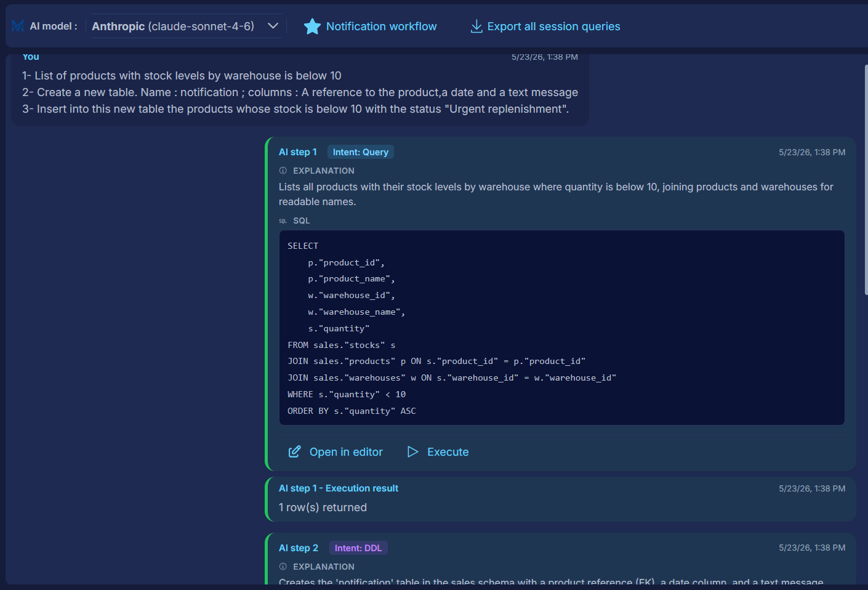Click the AI model dropdown chevron
The width and height of the screenshot is (868, 590).
point(273,26)
